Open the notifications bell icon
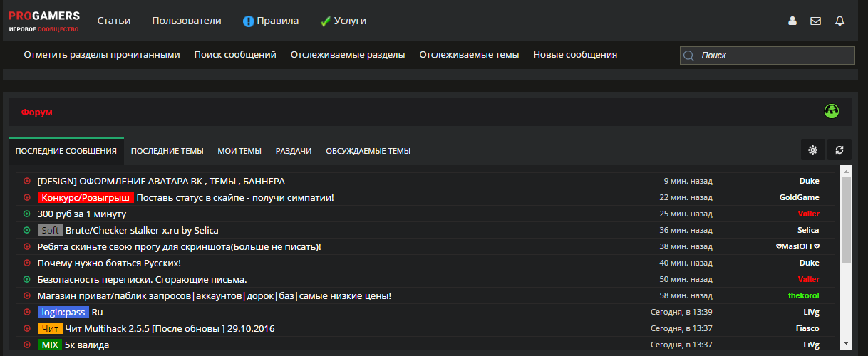The width and height of the screenshot is (868, 356). click(x=839, y=21)
